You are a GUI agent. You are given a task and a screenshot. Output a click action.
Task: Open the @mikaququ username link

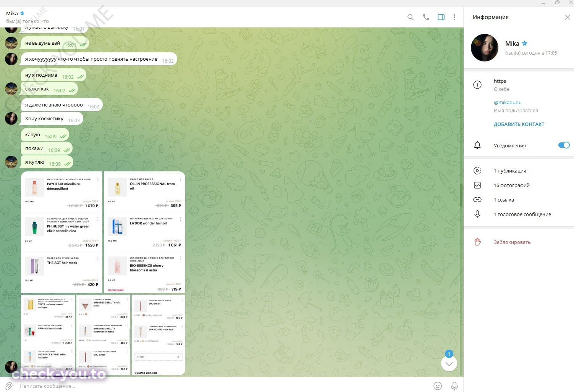[x=508, y=102]
